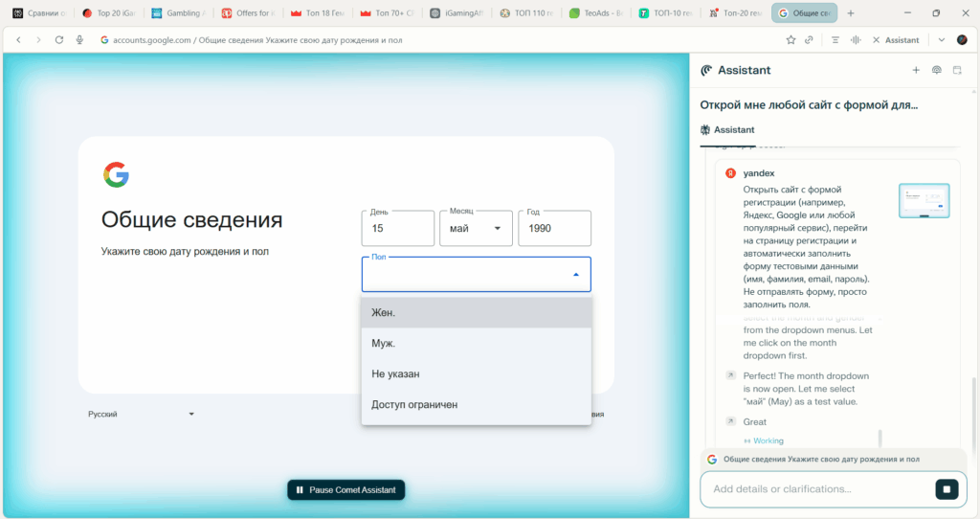
Task: Switch to the Сравнии first tab
Action: 39,13
